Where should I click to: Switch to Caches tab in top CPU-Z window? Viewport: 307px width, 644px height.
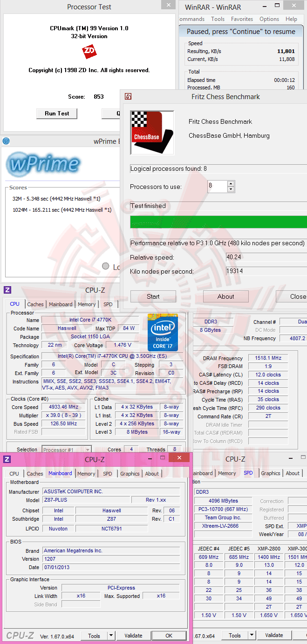pyautogui.click(x=35, y=304)
